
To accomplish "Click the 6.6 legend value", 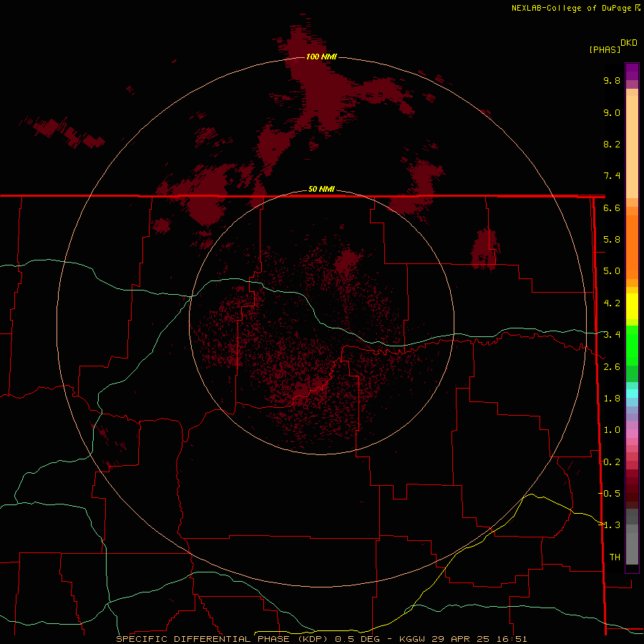I will tap(612, 208).
